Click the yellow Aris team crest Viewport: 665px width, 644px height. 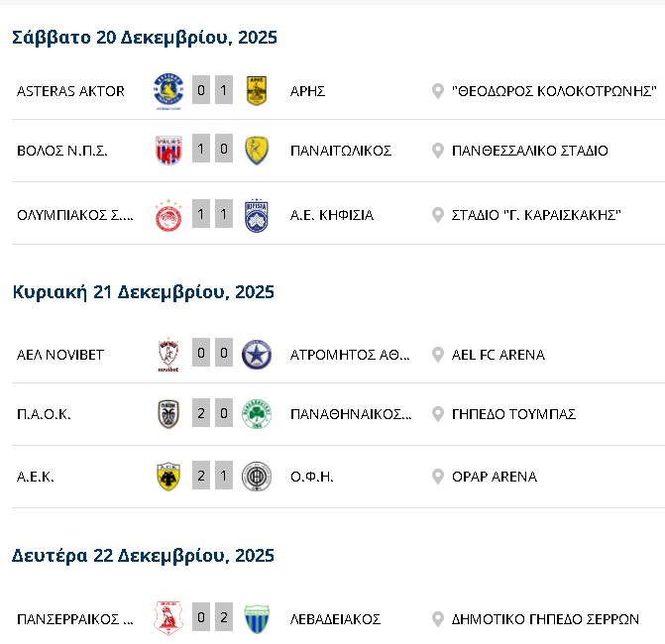tap(257, 91)
